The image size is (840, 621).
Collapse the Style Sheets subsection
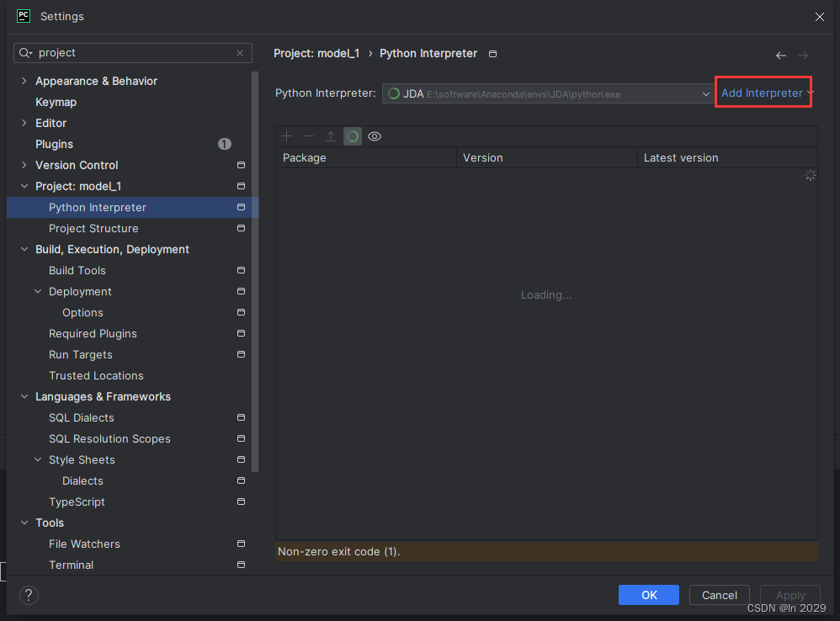tap(38, 460)
